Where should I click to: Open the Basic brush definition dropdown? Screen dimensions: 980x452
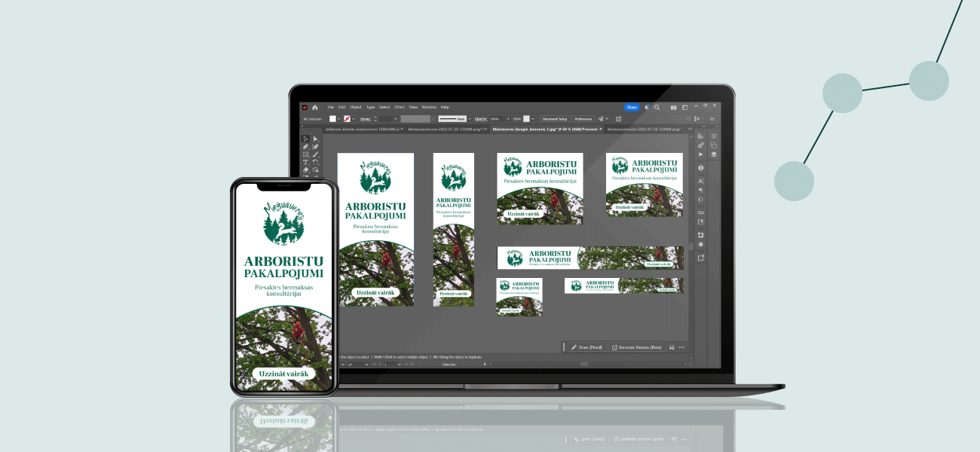(x=469, y=119)
